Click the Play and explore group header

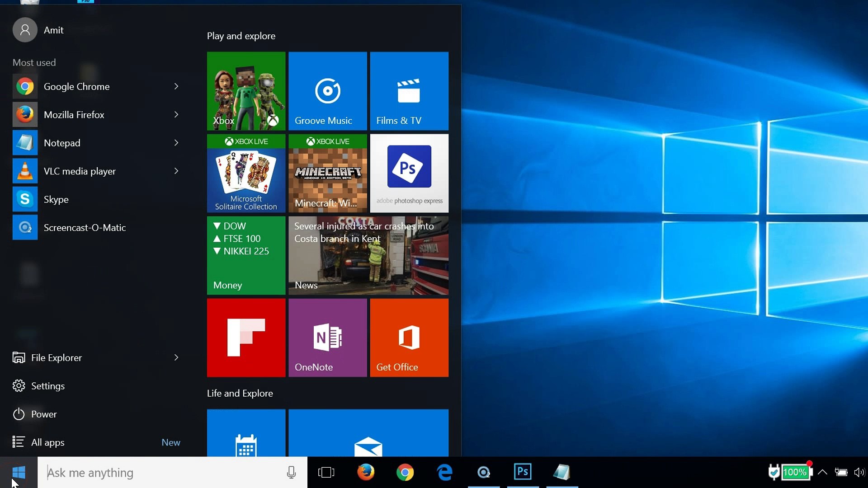point(241,36)
